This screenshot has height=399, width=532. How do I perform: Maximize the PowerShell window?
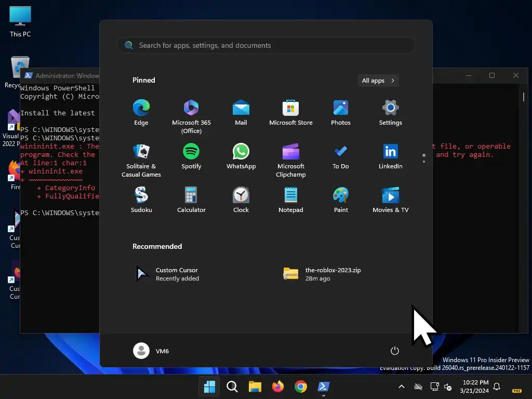[492, 75]
